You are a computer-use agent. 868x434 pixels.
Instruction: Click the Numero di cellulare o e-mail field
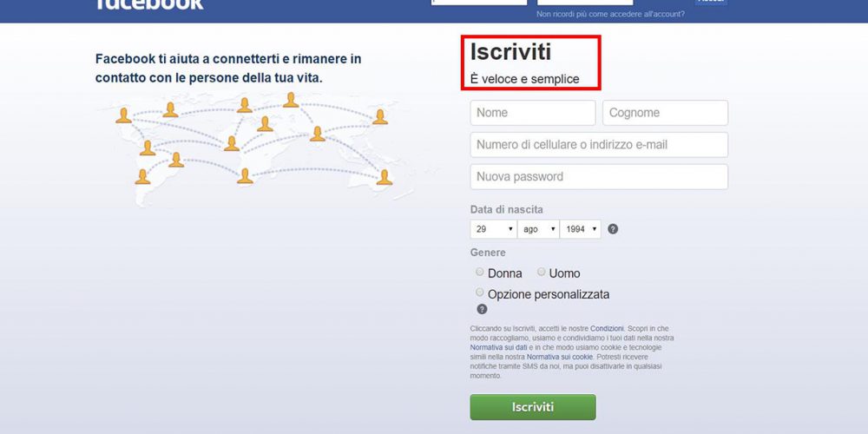click(x=599, y=144)
